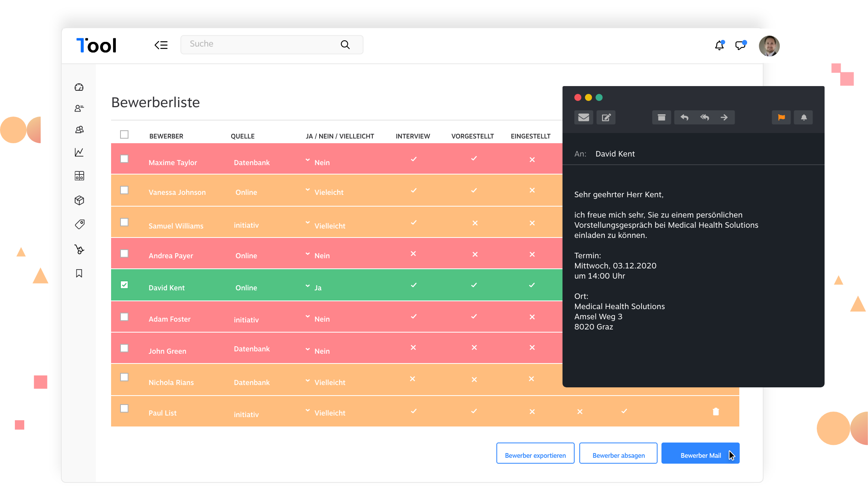The width and height of the screenshot is (868, 493).
Task: Check the John Green row checkbox
Action: coord(124,348)
